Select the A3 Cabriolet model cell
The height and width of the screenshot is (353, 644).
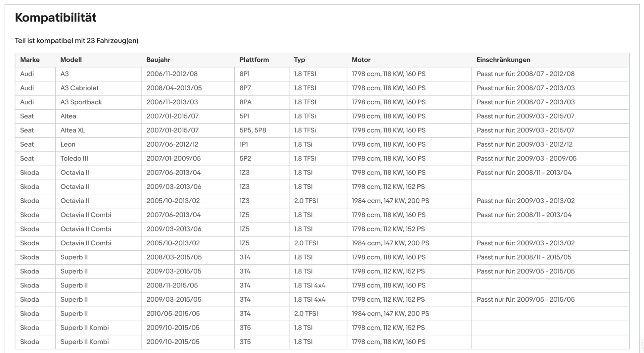coord(79,88)
